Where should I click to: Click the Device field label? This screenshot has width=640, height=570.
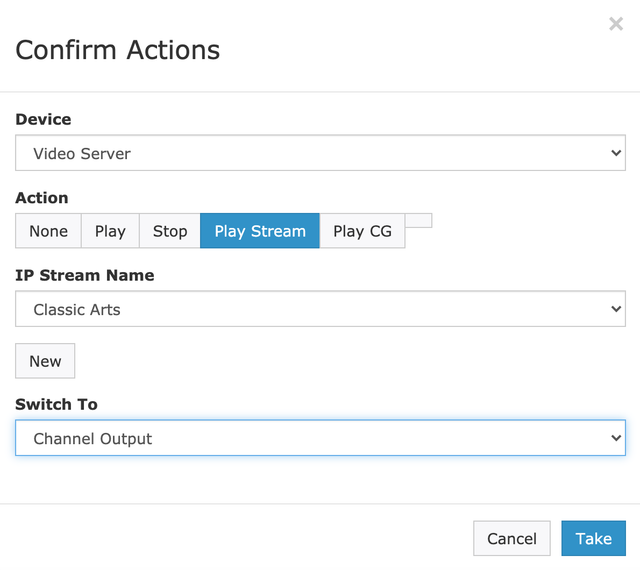43,119
